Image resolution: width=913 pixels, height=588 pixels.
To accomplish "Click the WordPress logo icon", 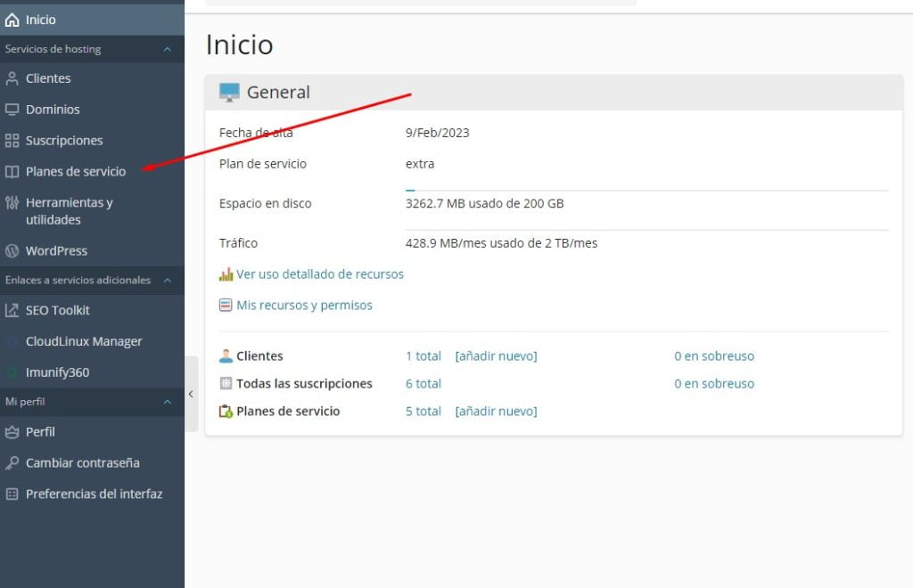I will pyautogui.click(x=12, y=251).
